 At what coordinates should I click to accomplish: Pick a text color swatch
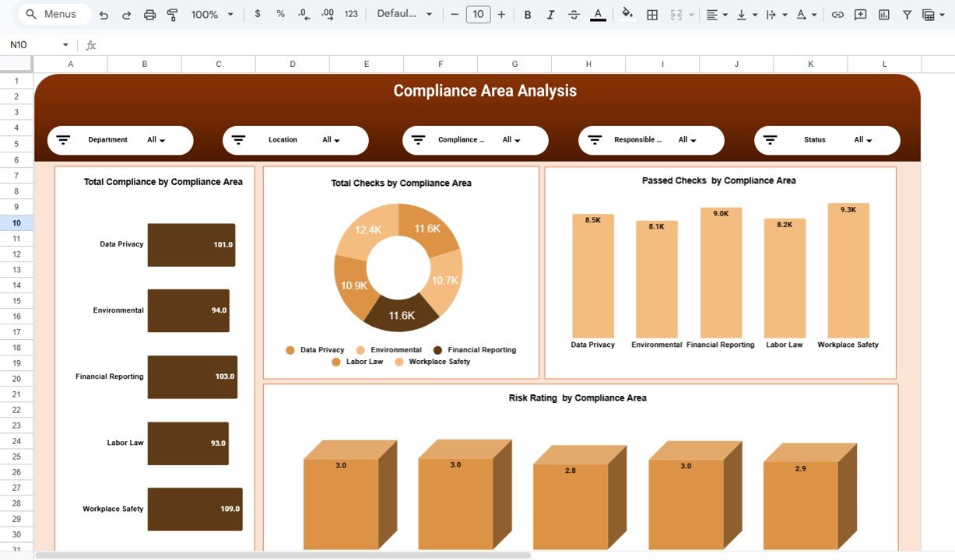[x=598, y=14]
